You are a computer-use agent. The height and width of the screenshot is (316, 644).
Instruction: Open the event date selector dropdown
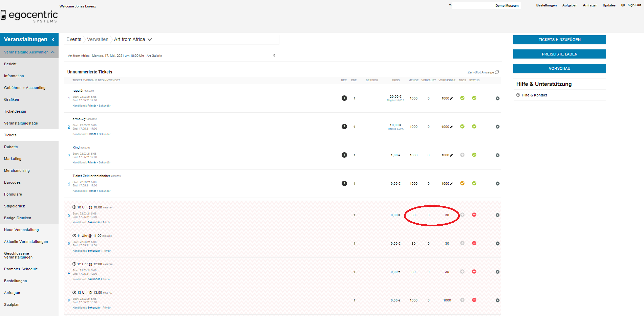274,55
